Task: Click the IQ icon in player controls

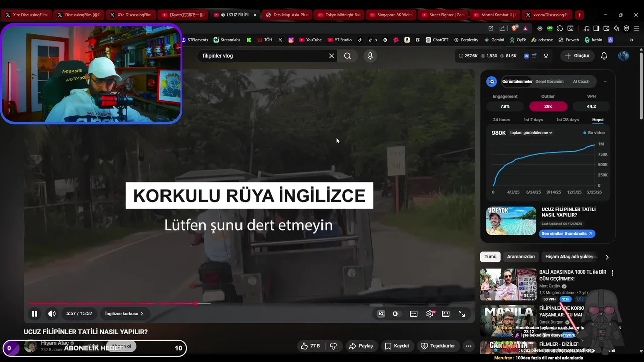Action: [381, 314]
